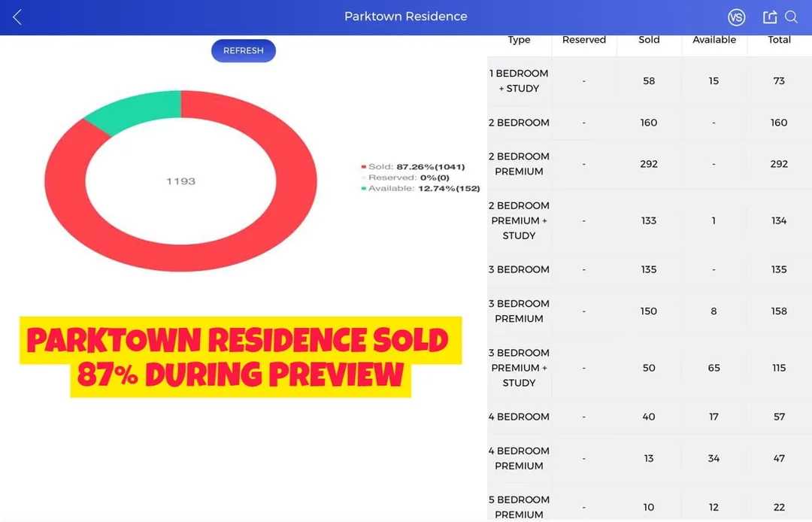
Task: Select the Sold legend entry
Action: tap(414, 167)
